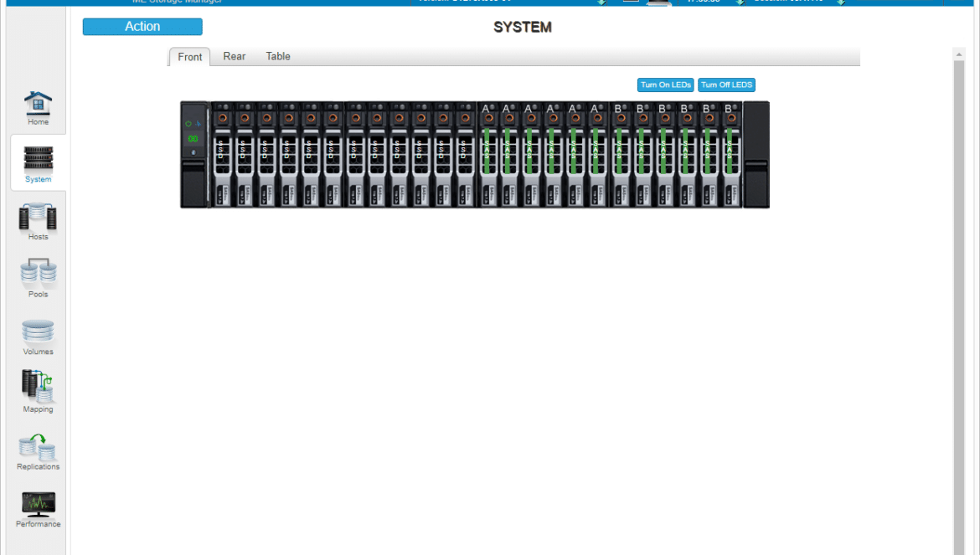Switch to the Front tab
Screen dimensions: 980x555
pos(189,57)
